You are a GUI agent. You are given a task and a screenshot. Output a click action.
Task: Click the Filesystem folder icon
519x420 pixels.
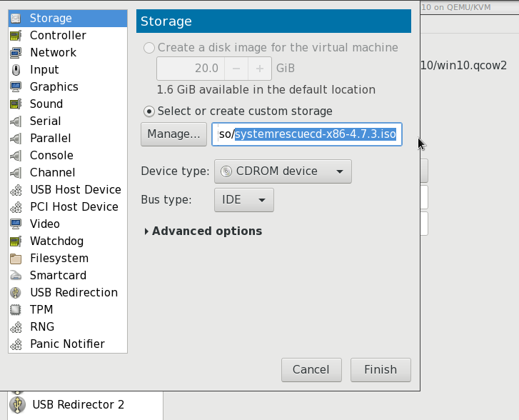[16, 259]
